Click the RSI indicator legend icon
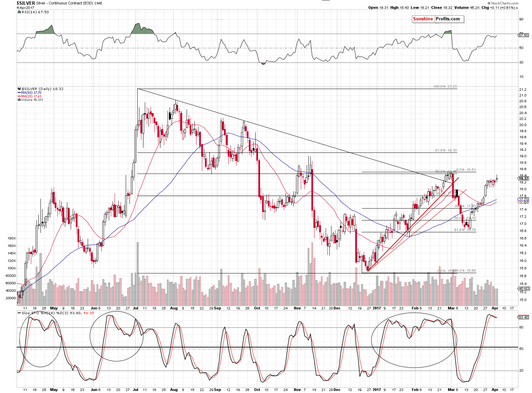The height and width of the screenshot is (393, 532). coord(19,12)
